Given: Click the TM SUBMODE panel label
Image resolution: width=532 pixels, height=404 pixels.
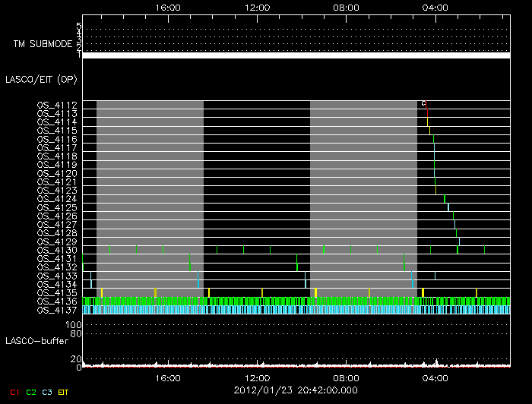Looking at the screenshot, I should click(43, 44).
